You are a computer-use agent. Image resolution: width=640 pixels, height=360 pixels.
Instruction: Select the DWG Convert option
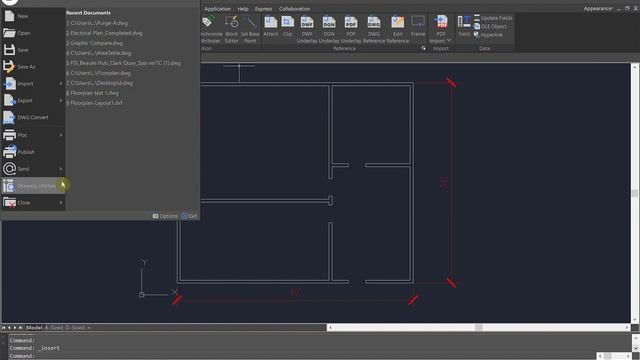tap(33, 117)
